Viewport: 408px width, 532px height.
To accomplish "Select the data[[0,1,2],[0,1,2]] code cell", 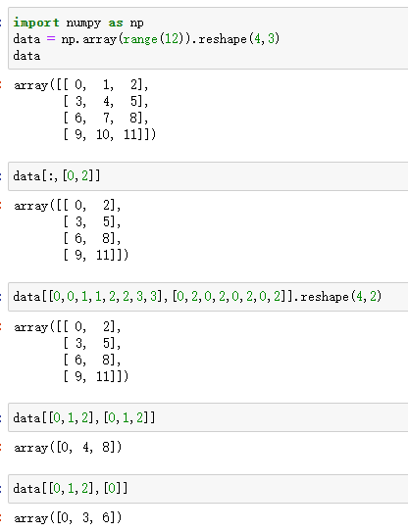I will [x=208, y=417].
